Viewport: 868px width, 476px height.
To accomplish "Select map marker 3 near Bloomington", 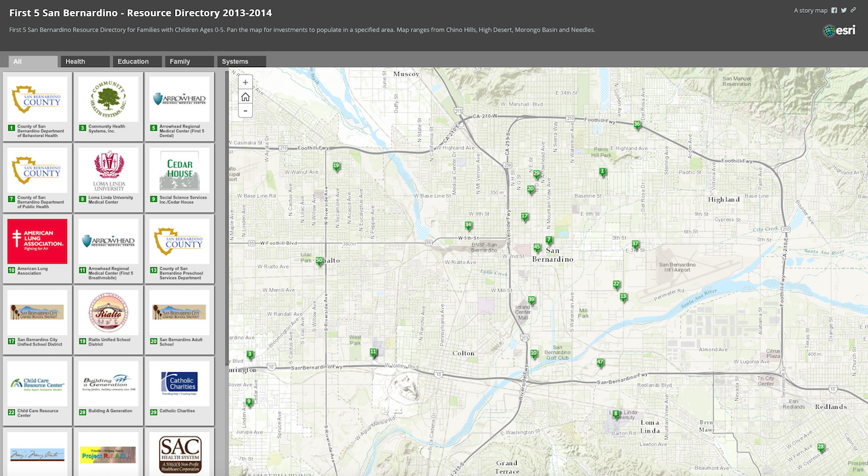I will 250,355.
